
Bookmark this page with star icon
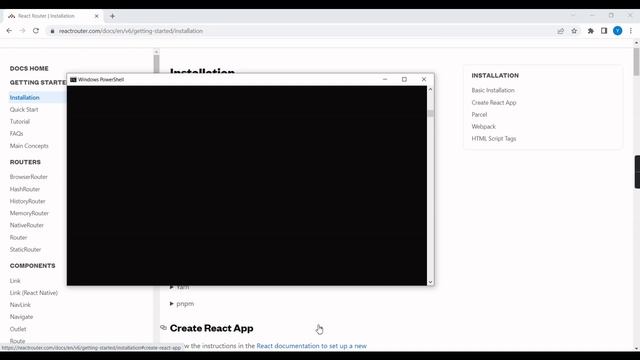point(574,31)
